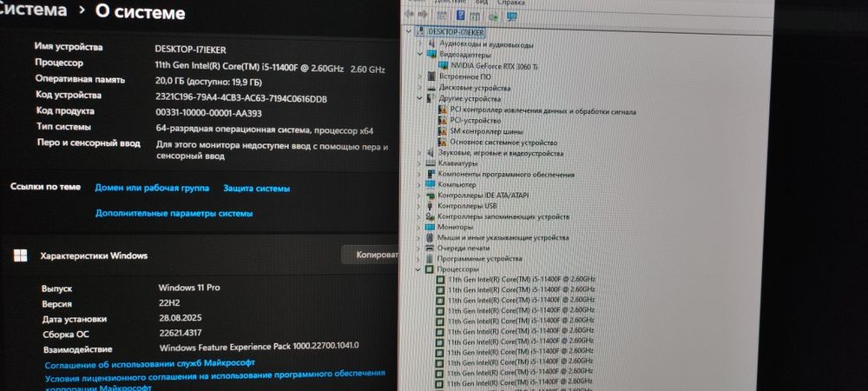Select the Основное системное устройство entry

coord(503,142)
